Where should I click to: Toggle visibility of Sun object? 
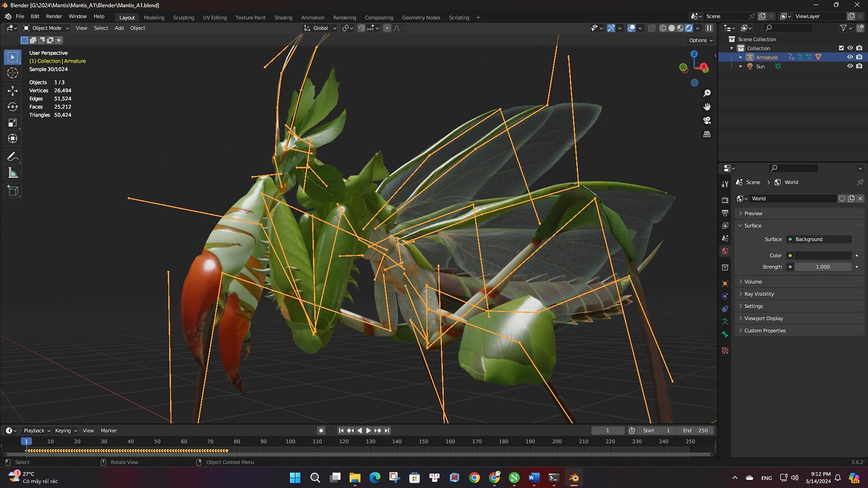[x=850, y=67]
